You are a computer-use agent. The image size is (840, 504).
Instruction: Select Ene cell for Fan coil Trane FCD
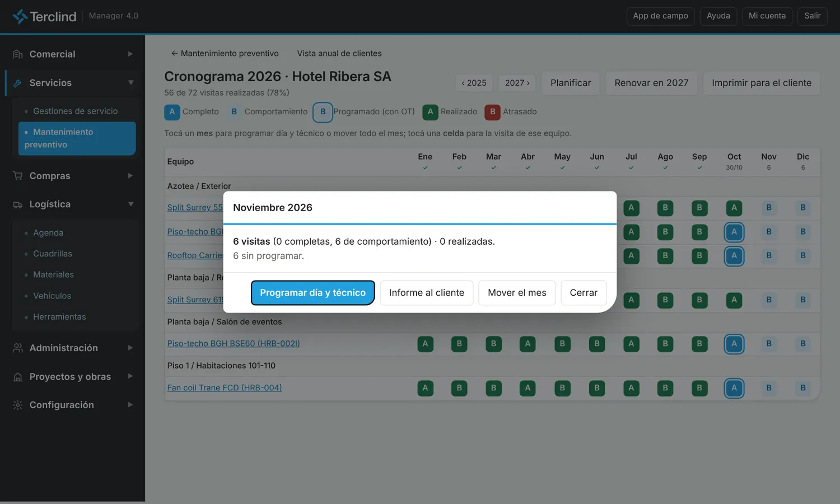point(425,388)
